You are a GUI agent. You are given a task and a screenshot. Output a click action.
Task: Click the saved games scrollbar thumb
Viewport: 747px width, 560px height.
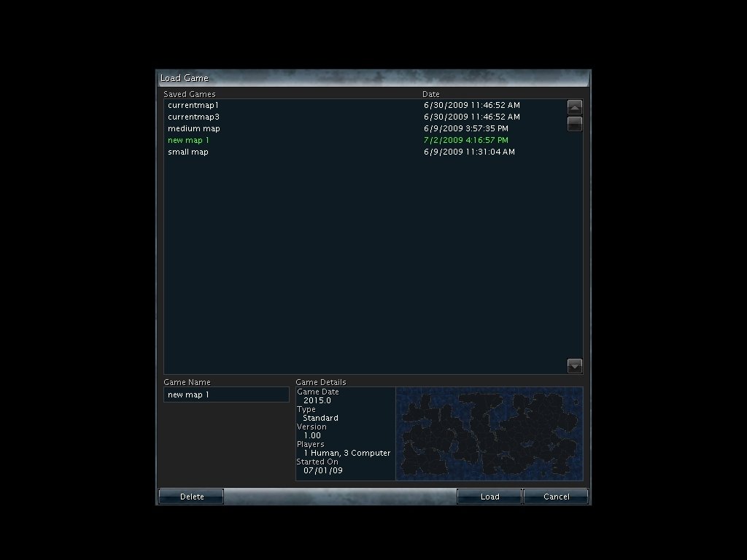575,123
